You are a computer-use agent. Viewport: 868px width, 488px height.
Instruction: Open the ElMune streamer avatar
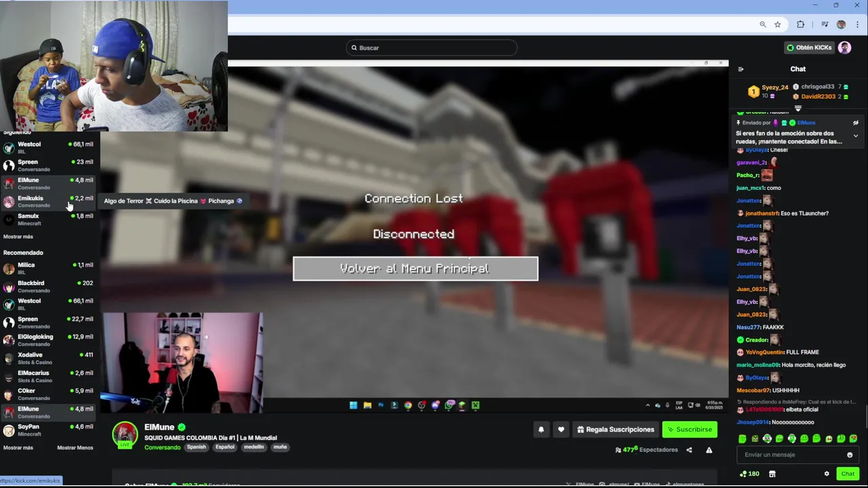point(125,435)
